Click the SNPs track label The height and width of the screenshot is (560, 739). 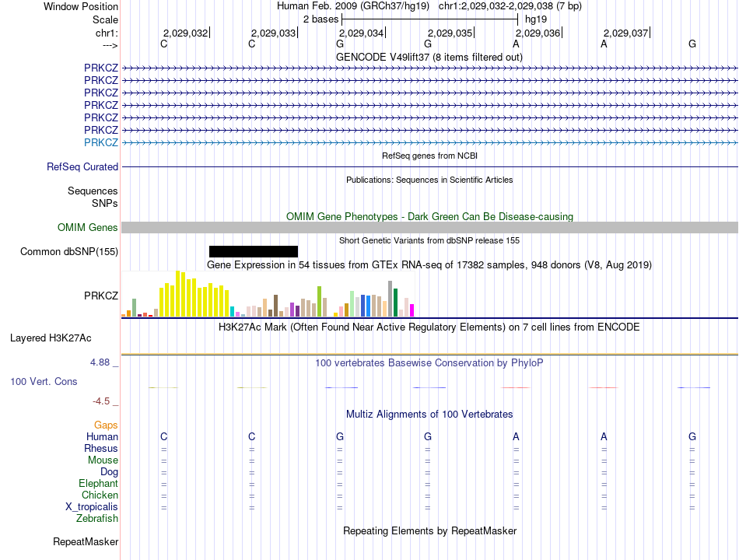coord(105,203)
